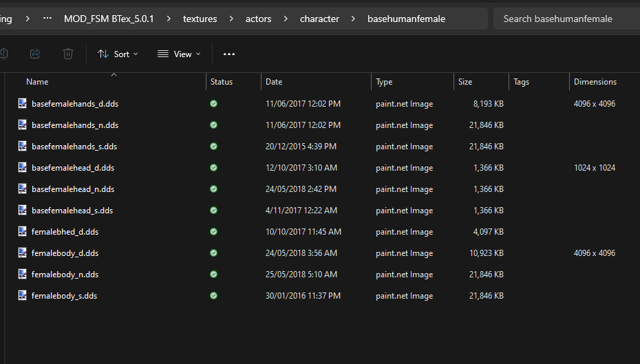Navigate to the actors breadcrumb
The image size is (640, 364).
tap(258, 19)
